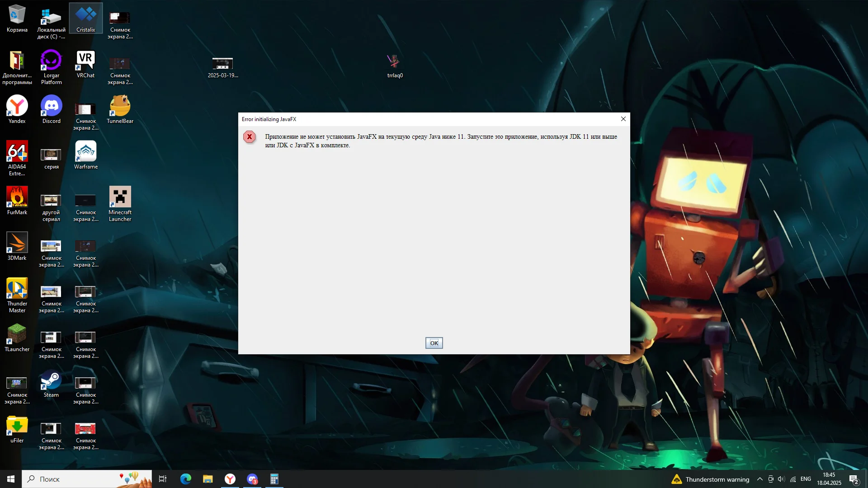The width and height of the screenshot is (868, 488).
Task: Select the Discord shortcut on the desktop
Action: [52, 110]
